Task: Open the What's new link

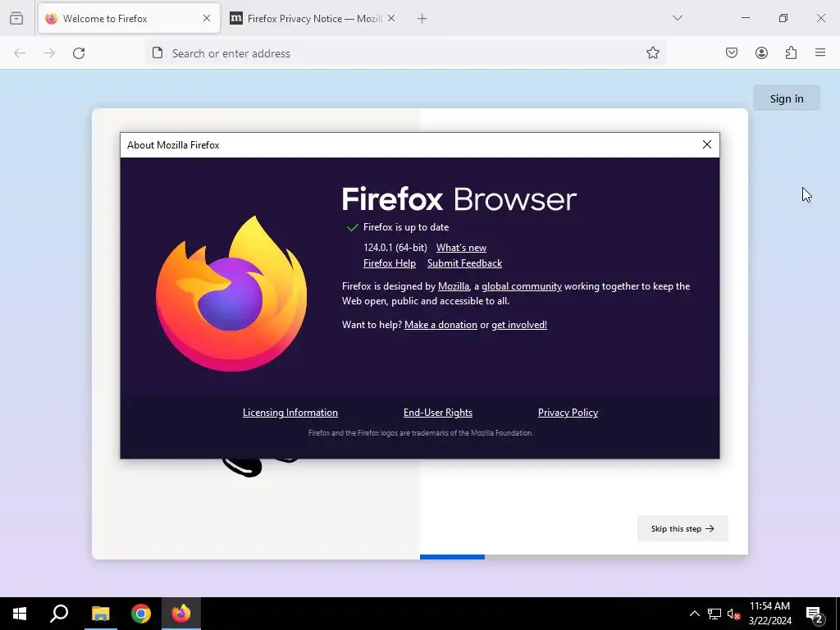Action: click(461, 248)
